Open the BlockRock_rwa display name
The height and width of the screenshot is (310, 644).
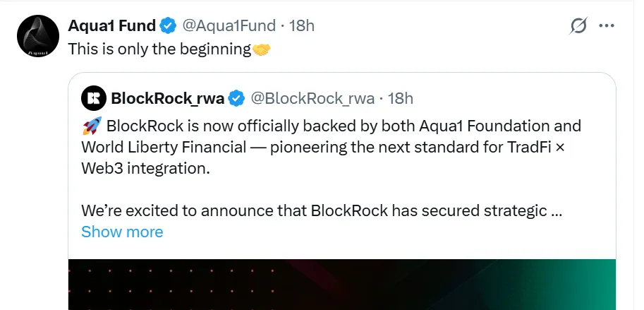pyautogui.click(x=168, y=97)
